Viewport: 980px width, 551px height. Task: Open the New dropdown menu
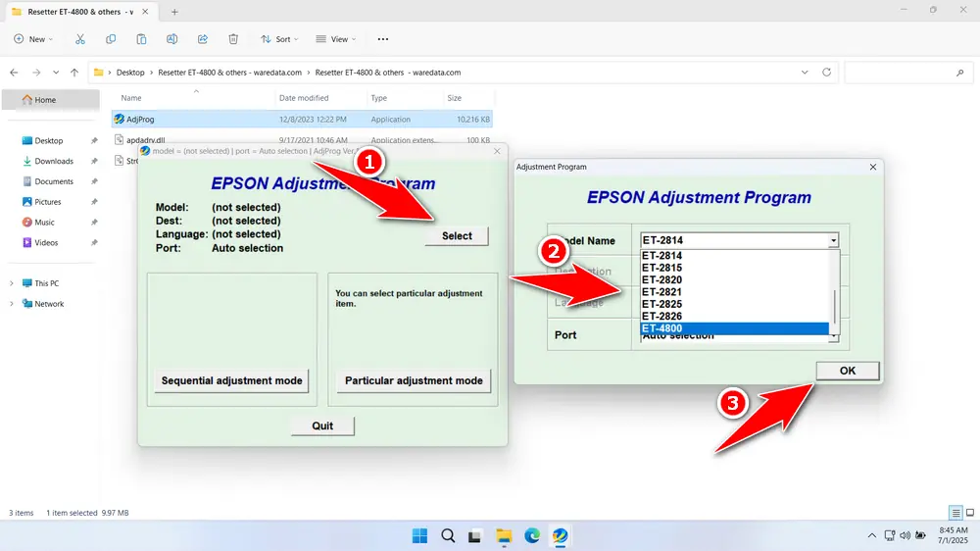(x=33, y=39)
